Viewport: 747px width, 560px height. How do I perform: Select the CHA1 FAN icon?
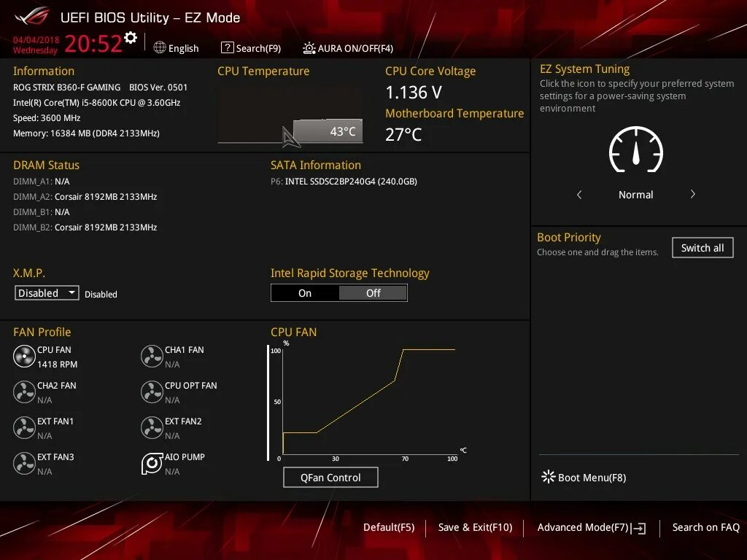coord(152,357)
